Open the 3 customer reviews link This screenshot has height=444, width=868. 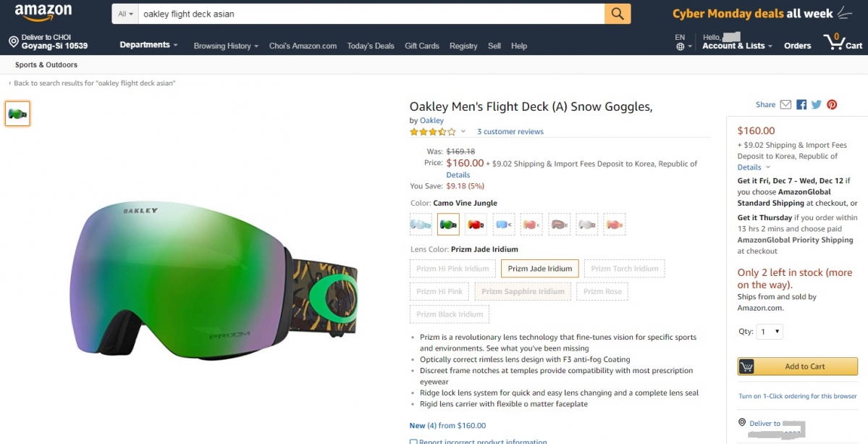[510, 131]
